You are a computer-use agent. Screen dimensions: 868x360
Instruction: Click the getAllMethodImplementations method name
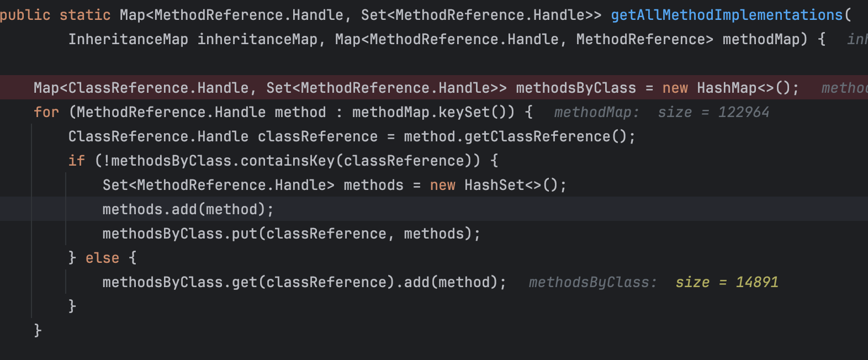click(x=727, y=15)
